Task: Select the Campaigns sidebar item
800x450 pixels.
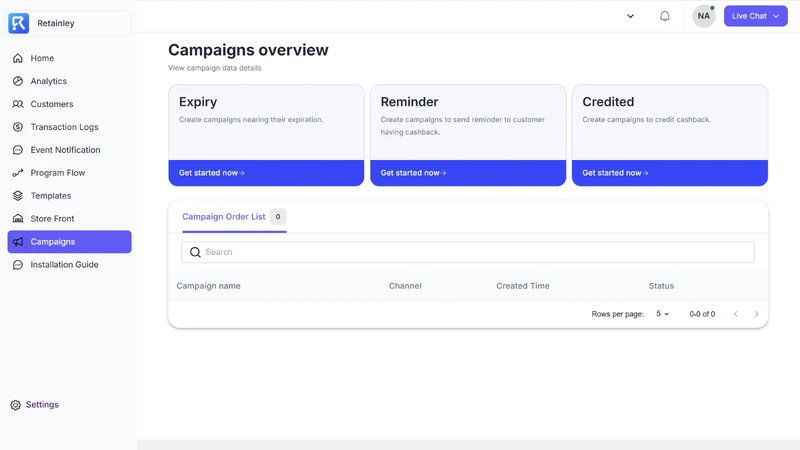Action: (69, 242)
